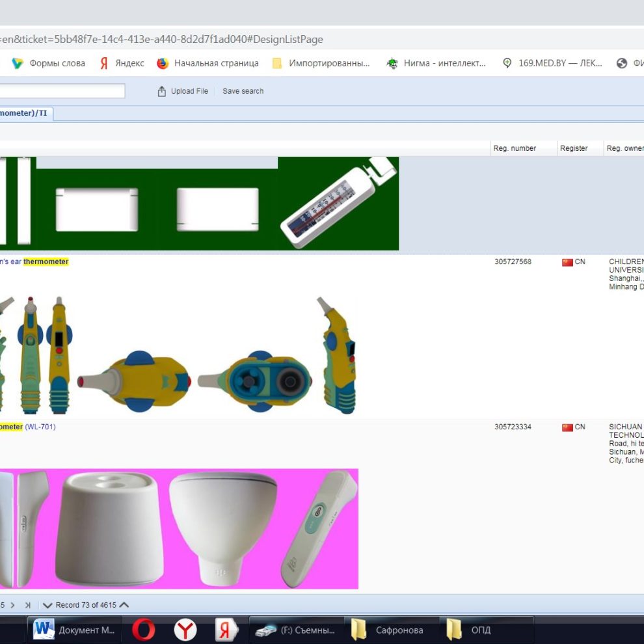Open the Импортированные bookmarks folder

coord(321,63)
